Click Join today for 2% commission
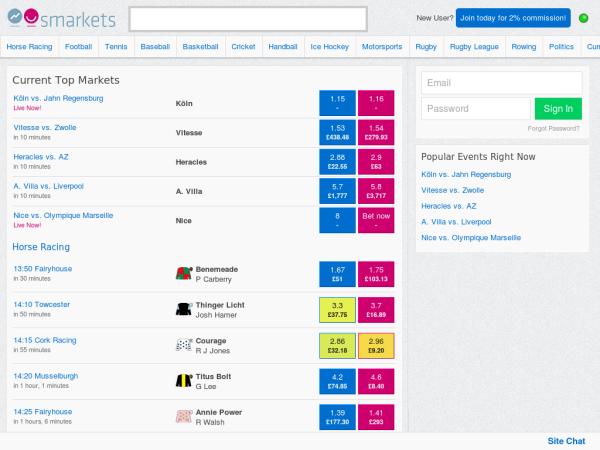The height and width of the screenshot is (450, 600). [513, 18]
